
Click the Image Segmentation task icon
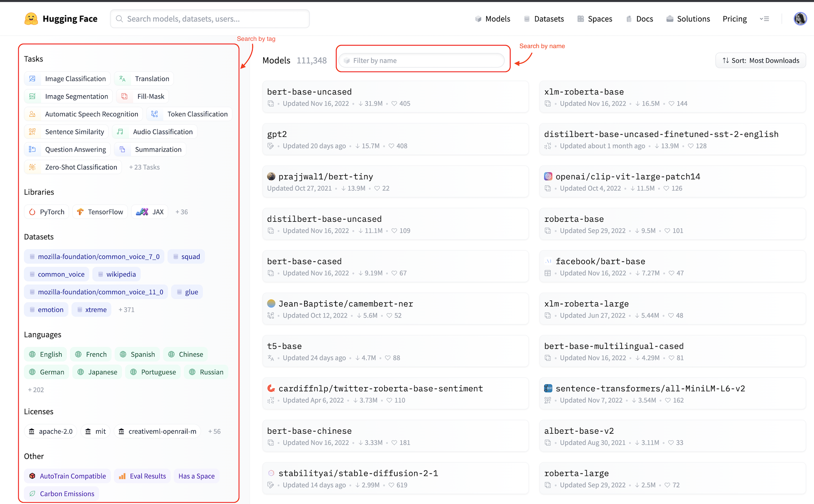pyautogui.click(x=32, y=96)
